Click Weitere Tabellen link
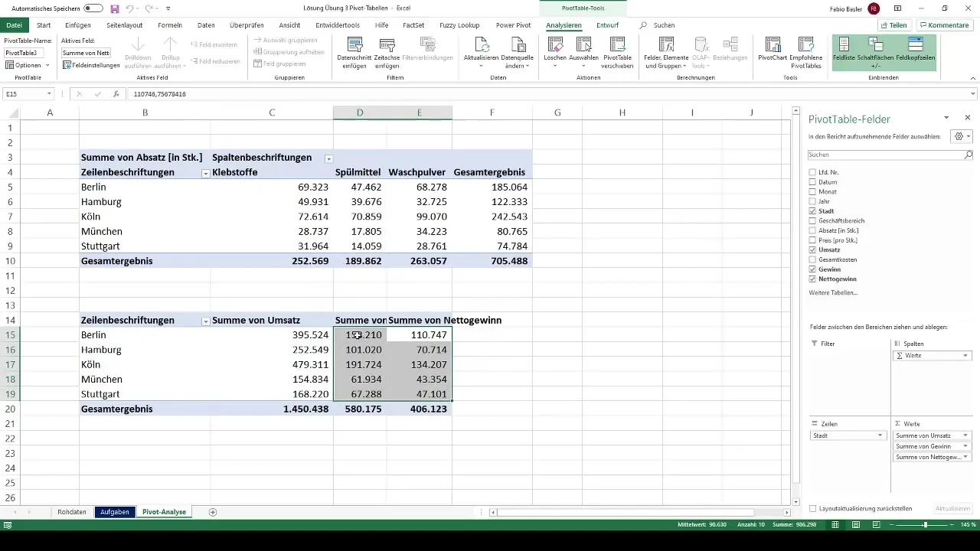Screen dimensions: 980x551 [x=833, y=292]
